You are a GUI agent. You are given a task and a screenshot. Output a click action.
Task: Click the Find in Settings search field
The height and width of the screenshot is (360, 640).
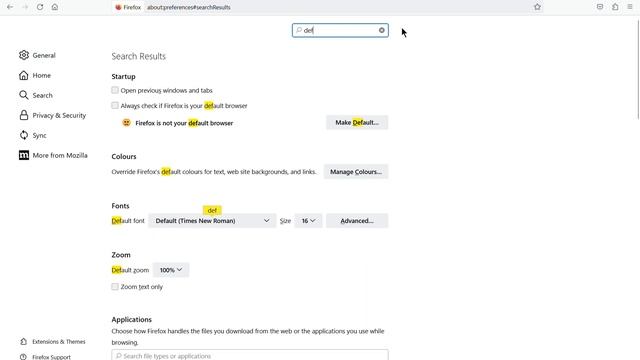click(x=340, y=30)
